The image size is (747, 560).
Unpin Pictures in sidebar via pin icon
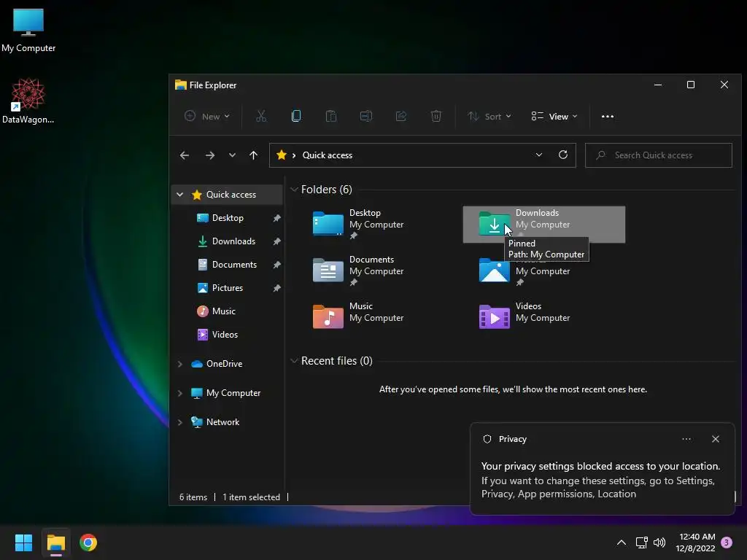(276, 288)
